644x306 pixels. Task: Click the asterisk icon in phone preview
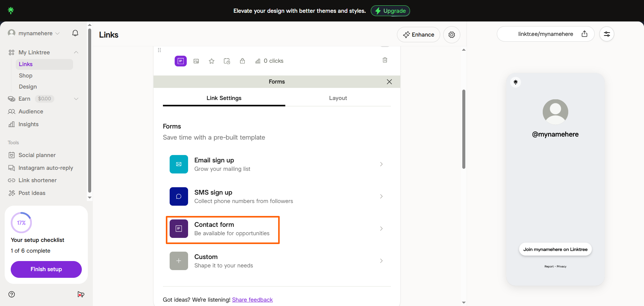tap(516, 82)
